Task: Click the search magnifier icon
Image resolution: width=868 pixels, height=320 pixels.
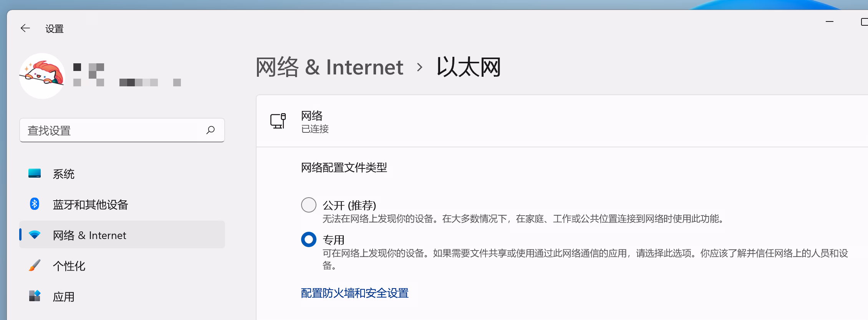Action: (210, 130)
